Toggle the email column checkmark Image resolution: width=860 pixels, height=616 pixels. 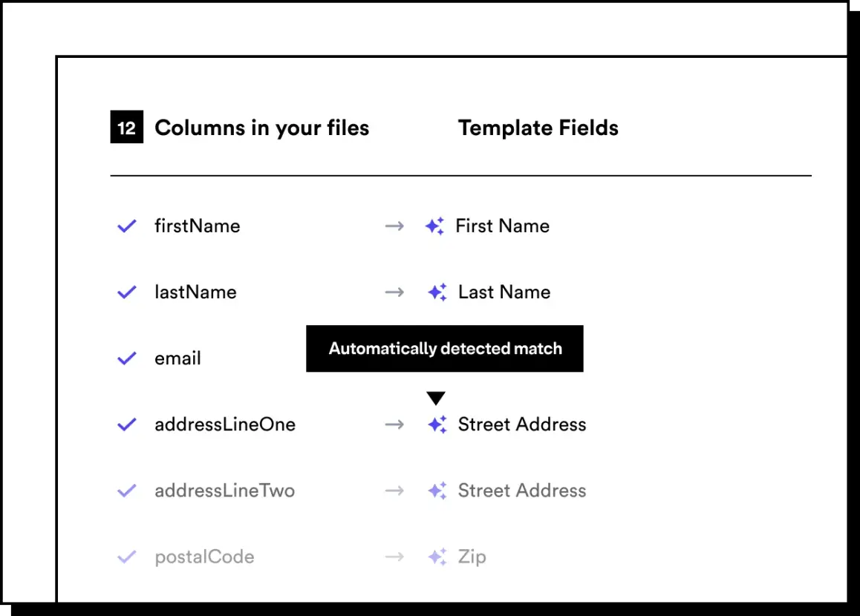click(x=127, y=358)
